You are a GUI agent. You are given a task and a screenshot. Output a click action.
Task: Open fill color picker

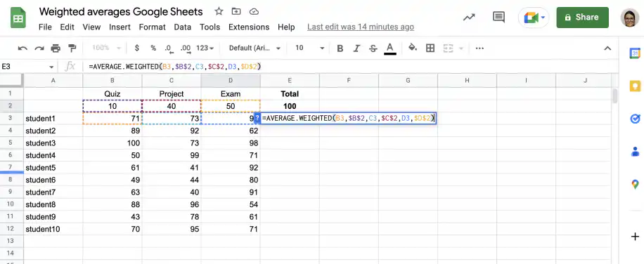click(x=413, y=48)
